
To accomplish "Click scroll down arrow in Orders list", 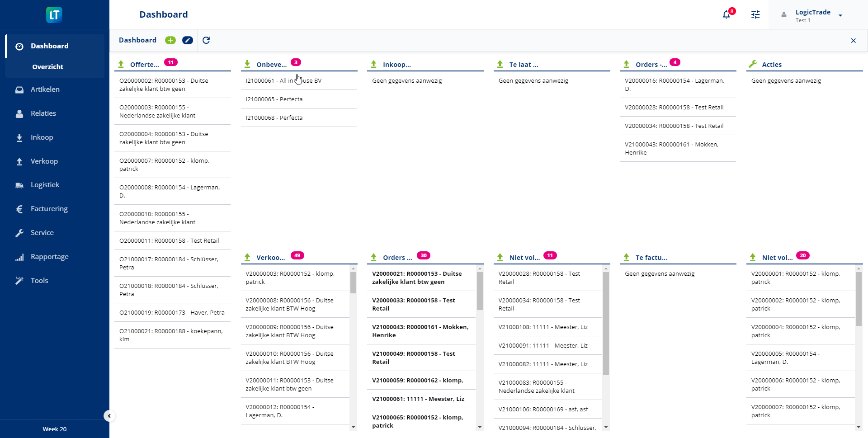I will point(480,427).
